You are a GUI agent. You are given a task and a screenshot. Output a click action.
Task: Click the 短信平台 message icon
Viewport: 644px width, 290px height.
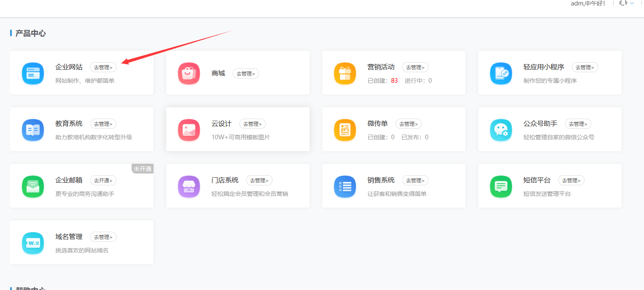[501, 186]
